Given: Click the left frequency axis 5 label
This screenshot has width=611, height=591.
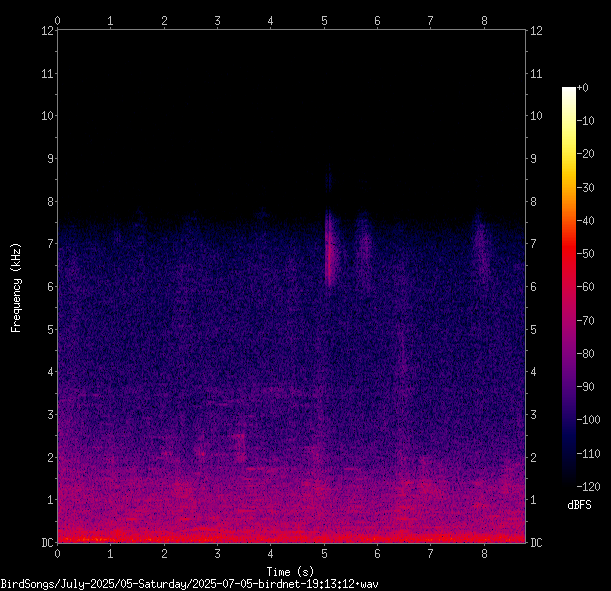Looking at the screenshot, I should (51, 329).
